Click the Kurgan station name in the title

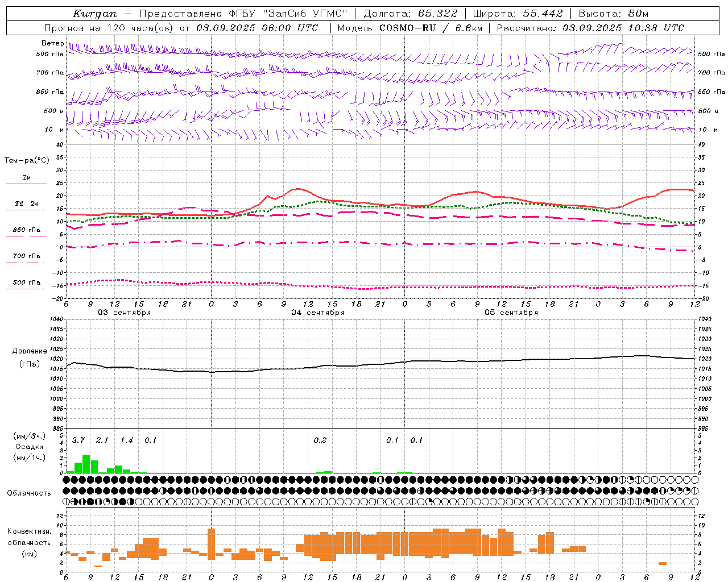click(x=95, y=14)
